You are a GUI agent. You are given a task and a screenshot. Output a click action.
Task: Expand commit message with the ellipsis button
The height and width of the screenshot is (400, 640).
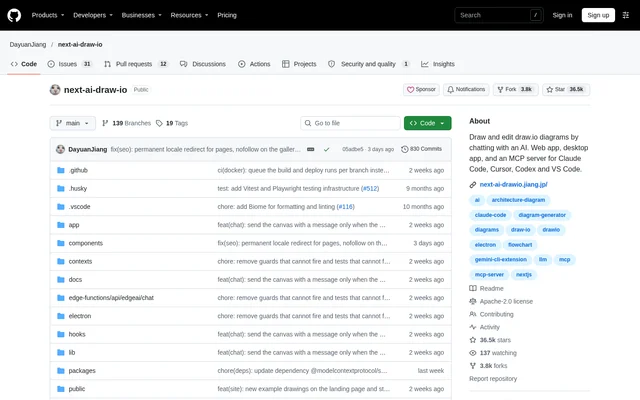[x=311, y=149]
